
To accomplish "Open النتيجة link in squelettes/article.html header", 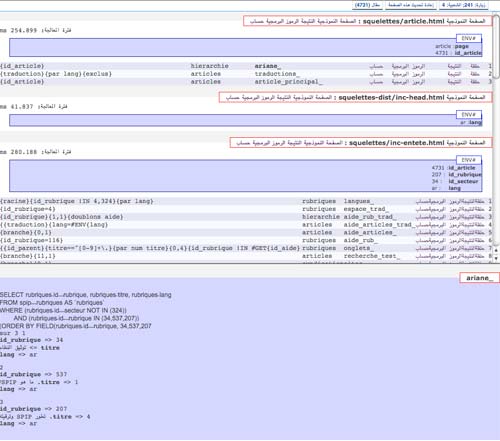I will tap(309, 21).
